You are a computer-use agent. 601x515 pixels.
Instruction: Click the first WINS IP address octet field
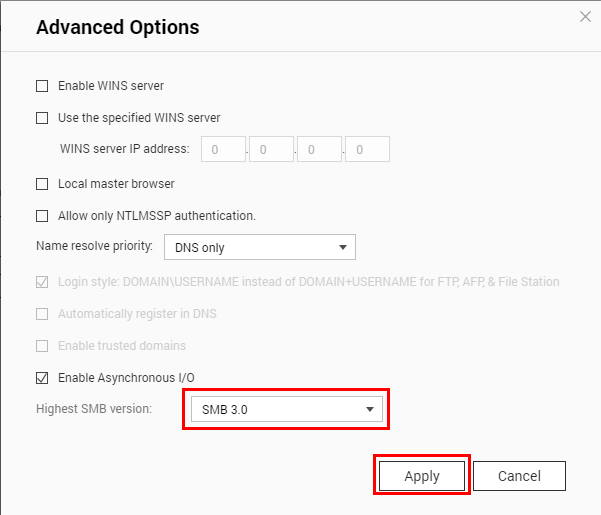pos(223,149)
